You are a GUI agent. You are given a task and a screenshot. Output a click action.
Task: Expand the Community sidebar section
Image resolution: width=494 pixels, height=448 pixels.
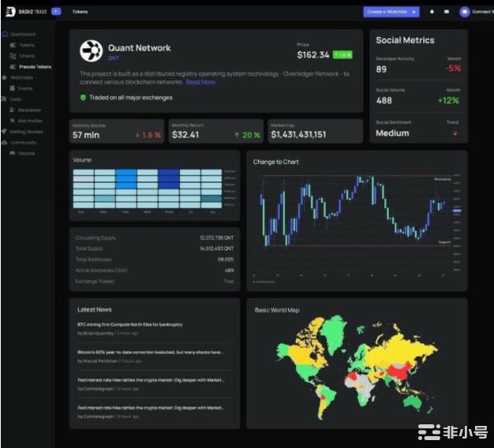23,143
